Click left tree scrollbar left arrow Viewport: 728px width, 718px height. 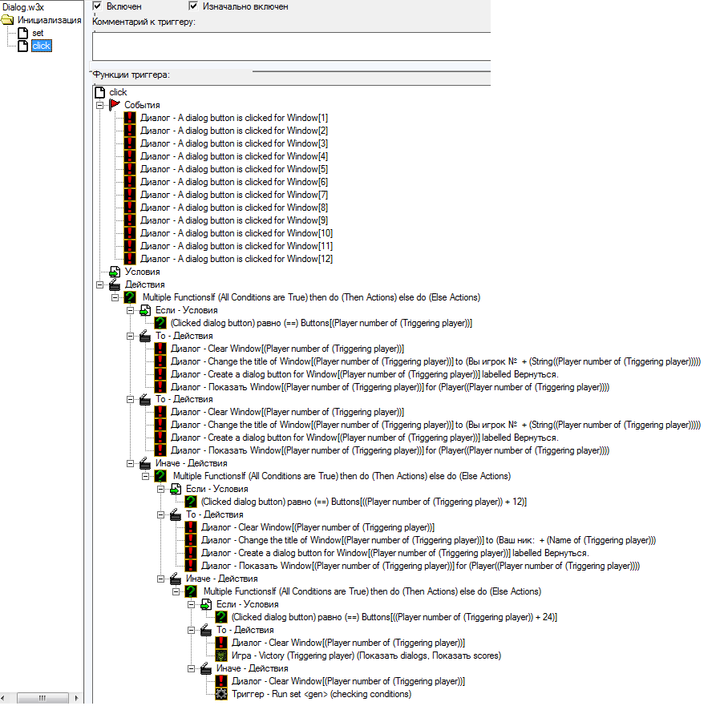(3, 698)
